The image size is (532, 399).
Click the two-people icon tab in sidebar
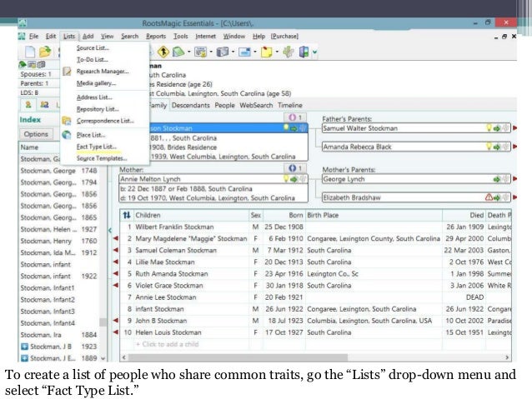pos(44,105)
